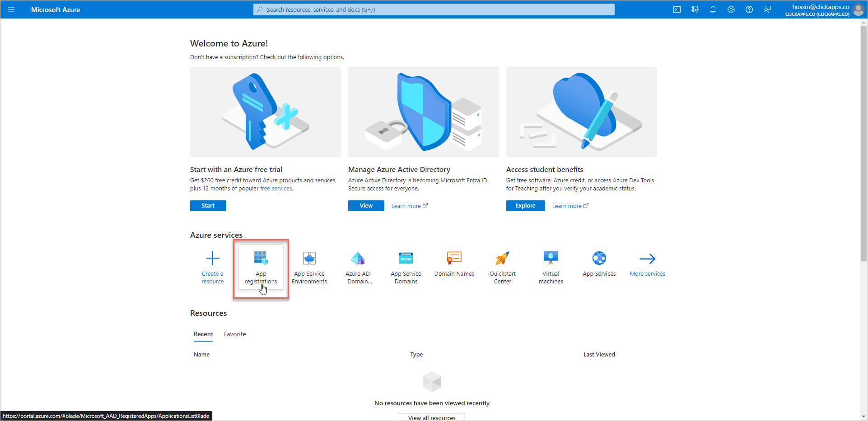Open Domain Names service
The width and height of the screenshot is (868, 421).
point(454,264)
